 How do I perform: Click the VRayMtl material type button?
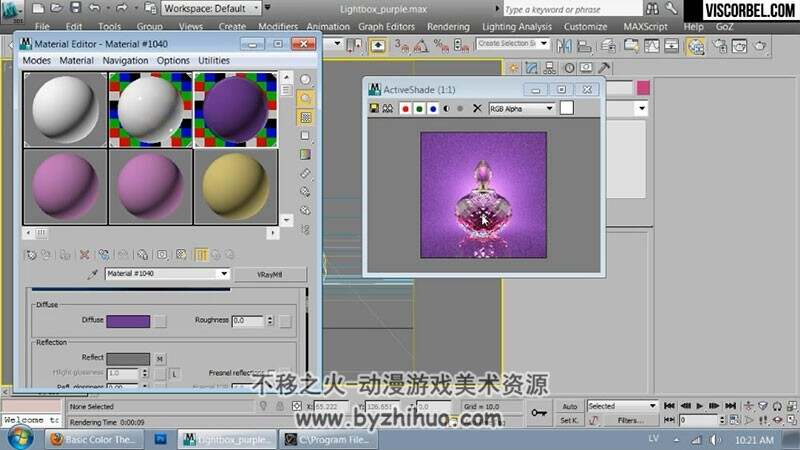[270, 274]
